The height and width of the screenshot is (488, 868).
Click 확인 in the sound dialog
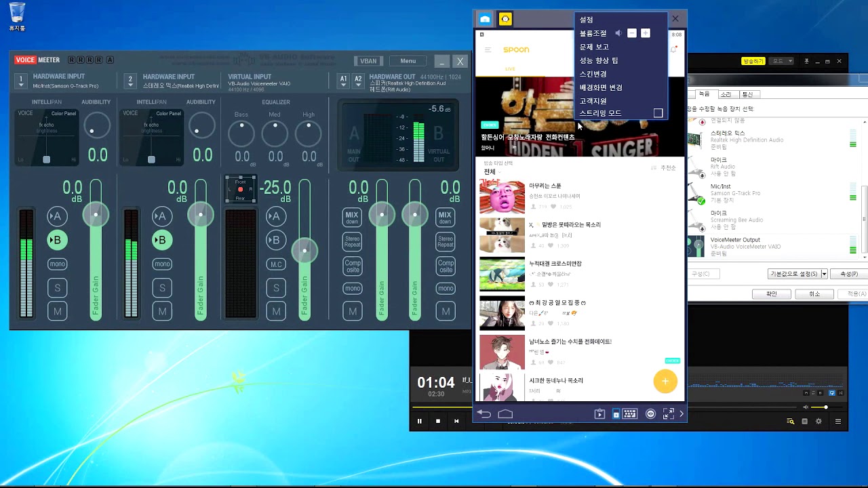point(772,293)
